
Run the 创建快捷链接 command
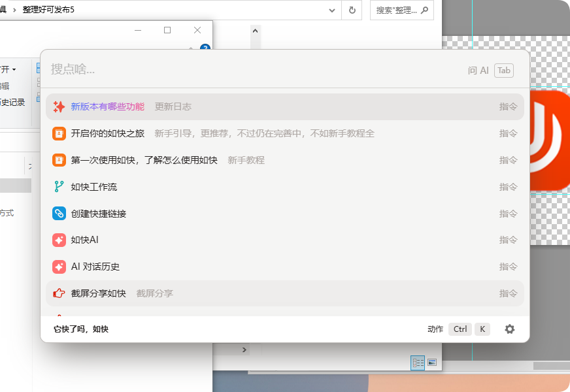pos(285,214)
